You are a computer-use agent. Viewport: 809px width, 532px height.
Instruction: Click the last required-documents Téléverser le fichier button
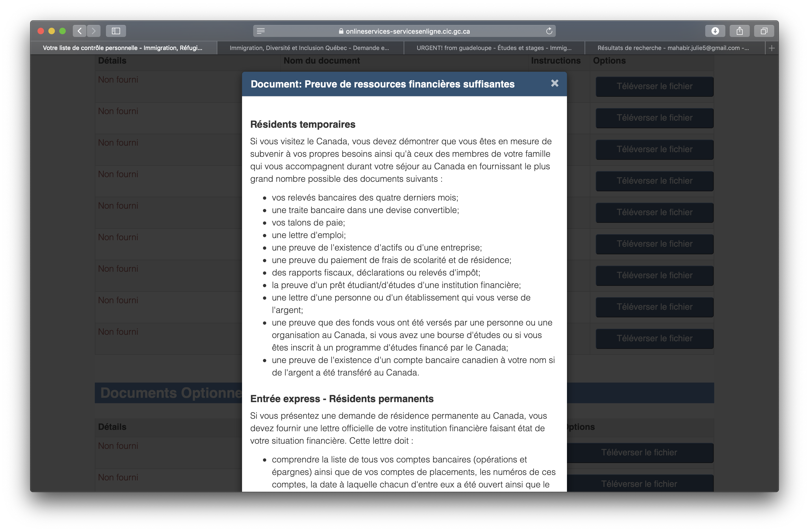coord(654,339)
